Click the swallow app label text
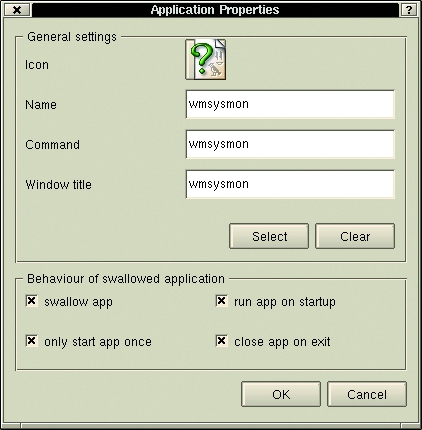 [x=78, y=302]
